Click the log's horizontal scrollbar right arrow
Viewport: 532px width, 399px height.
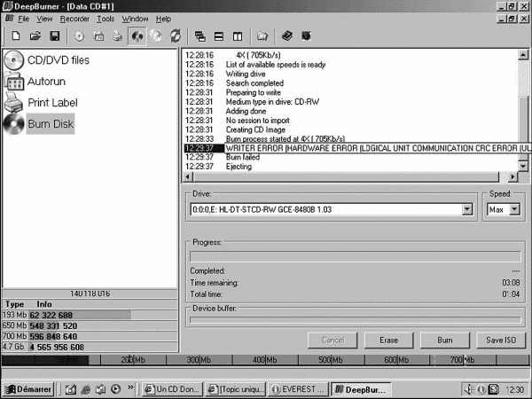tap(512, 176)
